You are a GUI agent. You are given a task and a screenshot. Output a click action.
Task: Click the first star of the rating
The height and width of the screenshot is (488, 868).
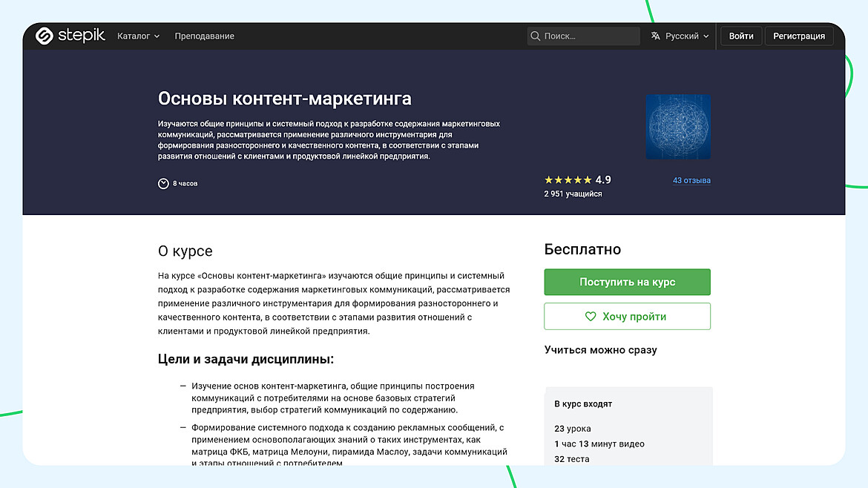point(547,179)
